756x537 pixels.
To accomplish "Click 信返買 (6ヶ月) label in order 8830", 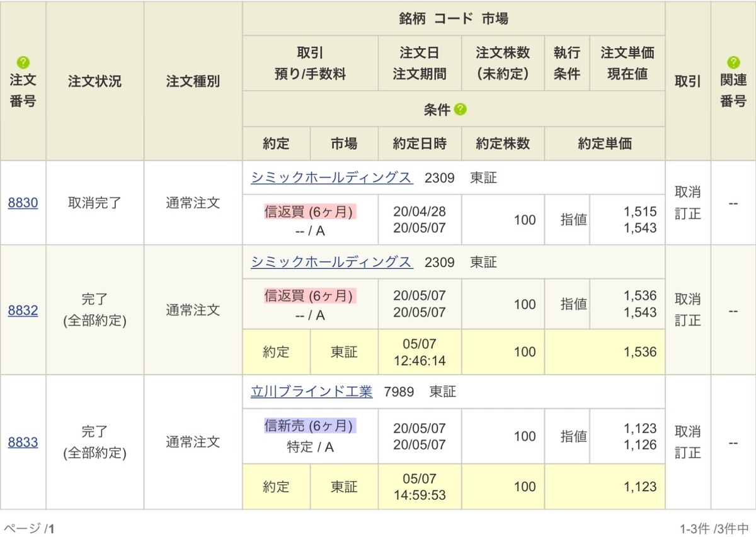I will 310,211.
